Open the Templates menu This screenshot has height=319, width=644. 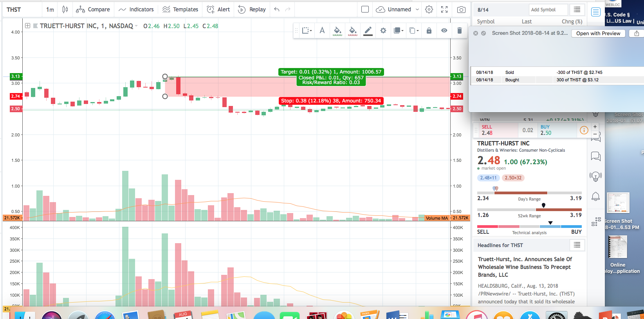tap(180, 9)
